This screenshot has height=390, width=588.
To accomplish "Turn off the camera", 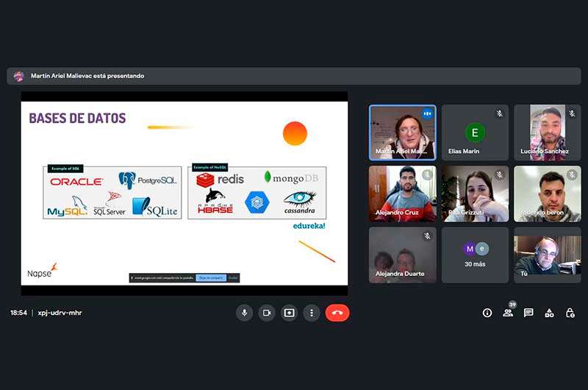I will (267, 313).
